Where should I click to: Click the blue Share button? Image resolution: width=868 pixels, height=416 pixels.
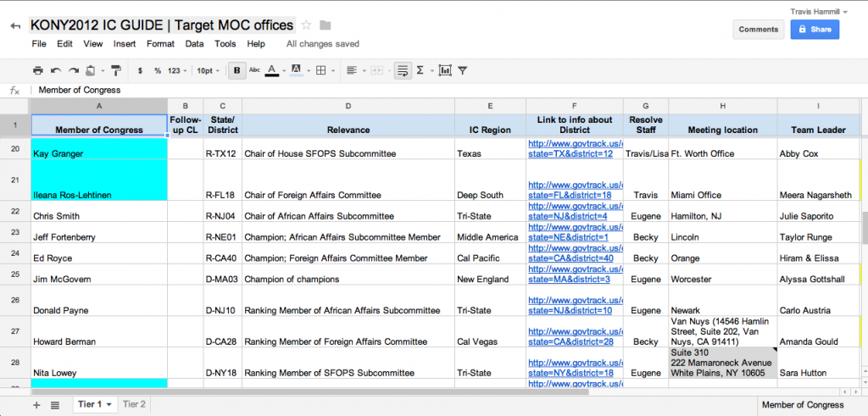coord(815,30)
